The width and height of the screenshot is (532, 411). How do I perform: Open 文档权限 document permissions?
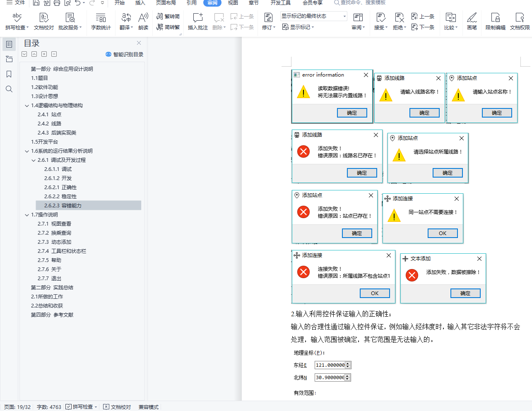point(520,21)
